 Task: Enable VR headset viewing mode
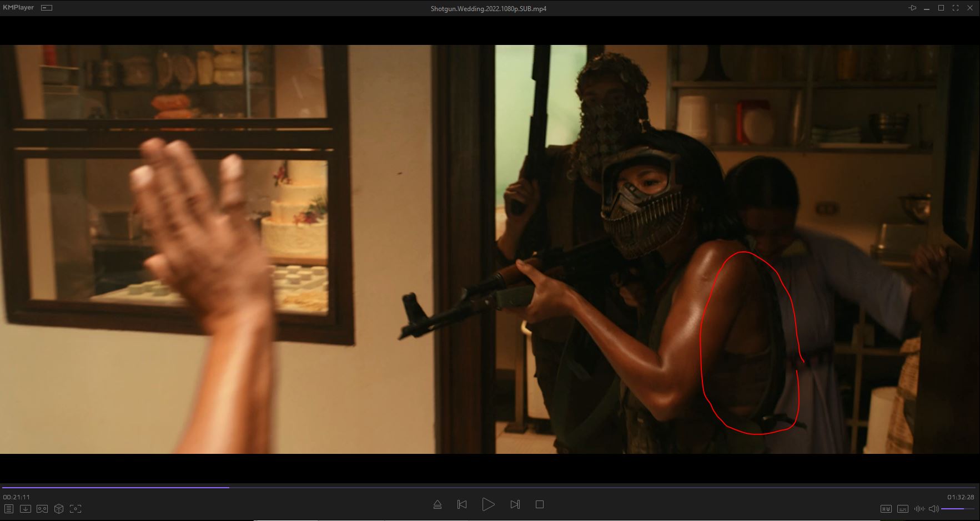(x=42, y=509)
